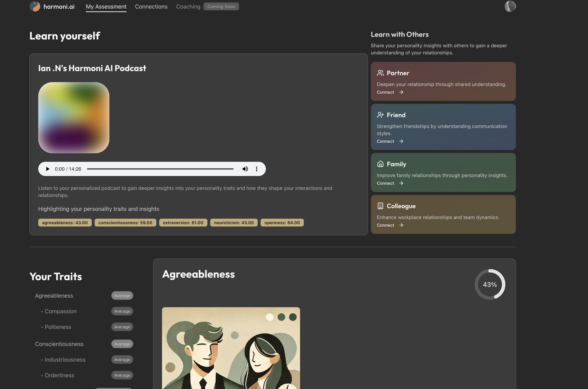
Task: Click Connect link in Colleague card
Action: 385,225
